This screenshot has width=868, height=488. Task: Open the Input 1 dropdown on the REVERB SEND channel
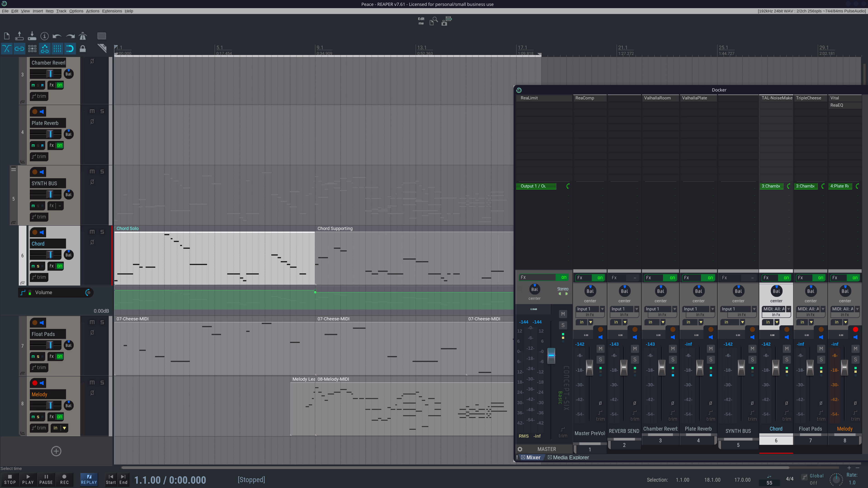[637, 309]
